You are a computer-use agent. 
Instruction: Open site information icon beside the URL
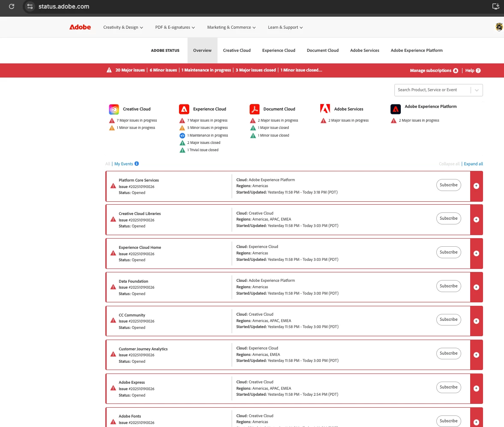click(30, 6)
